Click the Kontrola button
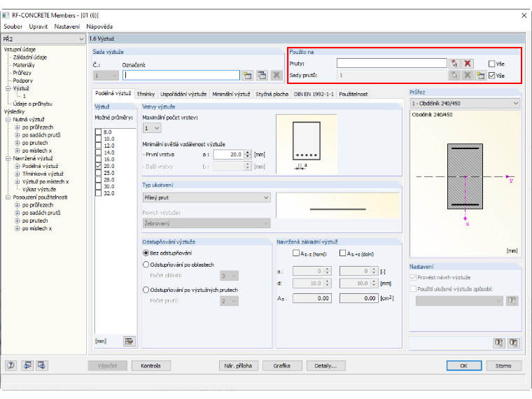The height and width of the screenshot is (399, 532). click(150, 365)
